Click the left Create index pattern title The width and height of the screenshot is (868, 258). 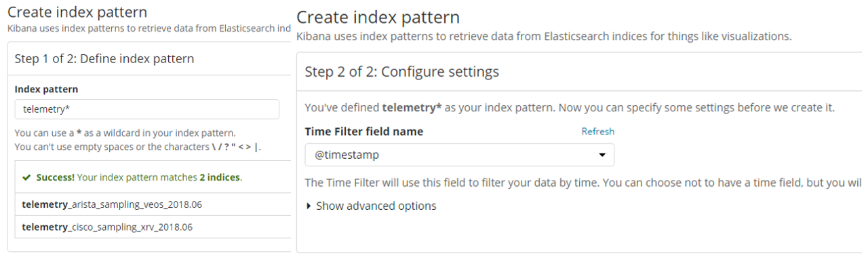[x=77, y=12]
